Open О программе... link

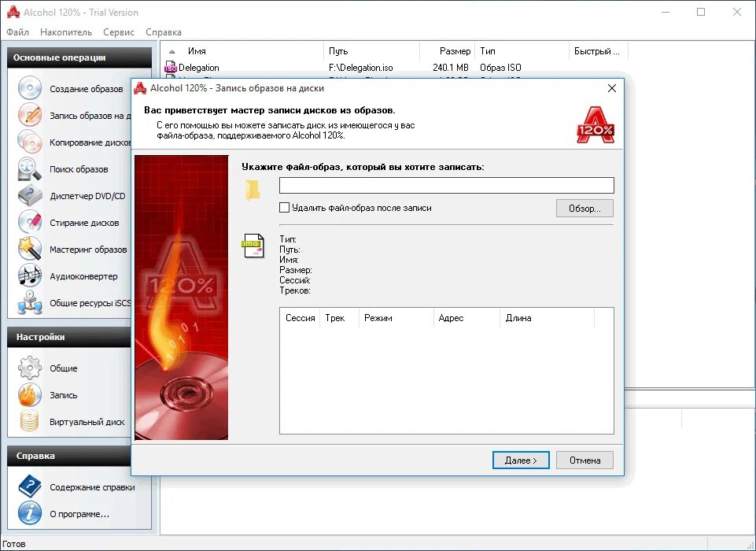click(x=79, y=514)
